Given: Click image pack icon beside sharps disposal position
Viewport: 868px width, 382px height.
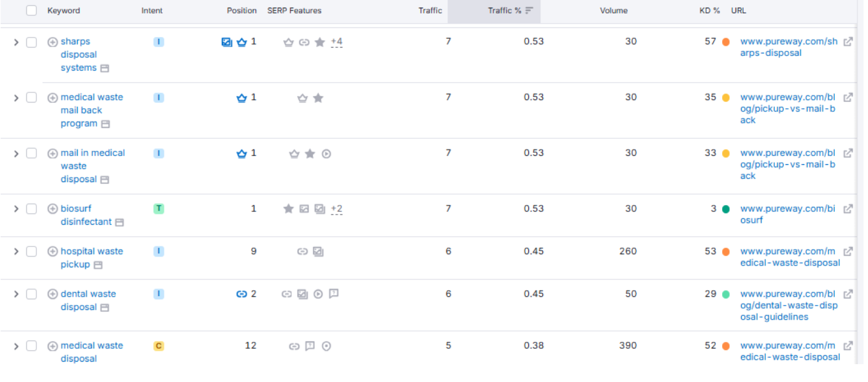Looking at the screenshot, I should pyautogui.click(x=227, y=42).
